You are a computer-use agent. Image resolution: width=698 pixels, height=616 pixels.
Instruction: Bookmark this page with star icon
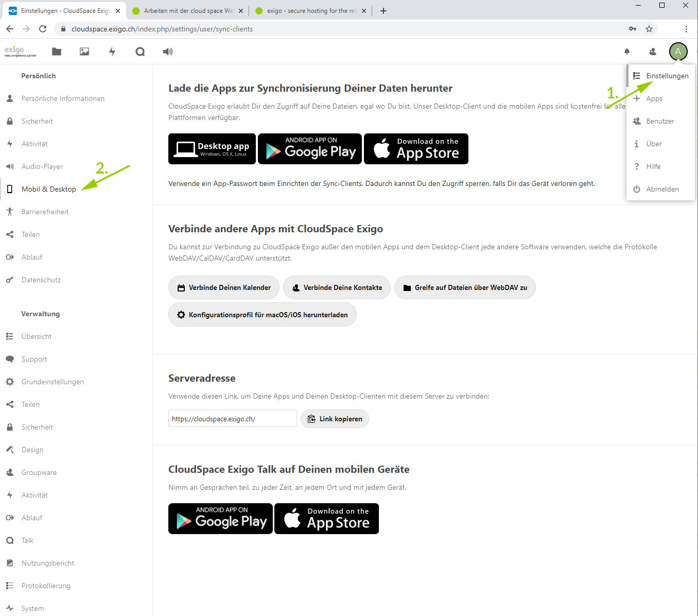pyautogui.click(x=649, y=29)
